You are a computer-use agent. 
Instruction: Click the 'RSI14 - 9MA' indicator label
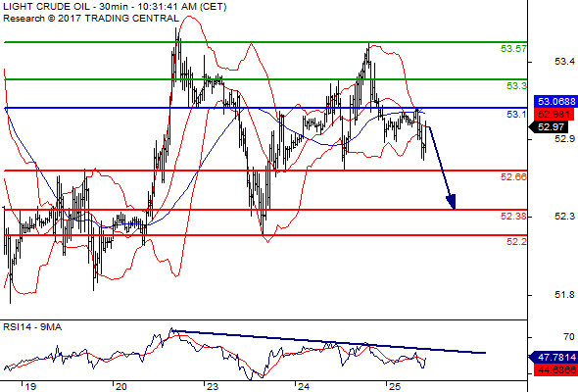pos(32,327)
